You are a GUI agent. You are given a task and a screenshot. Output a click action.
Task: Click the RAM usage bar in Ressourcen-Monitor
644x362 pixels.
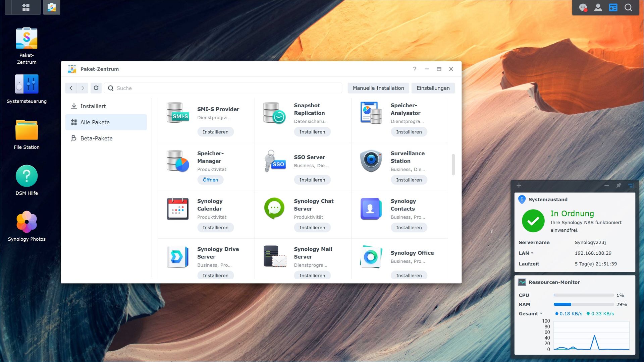(584, 304)
